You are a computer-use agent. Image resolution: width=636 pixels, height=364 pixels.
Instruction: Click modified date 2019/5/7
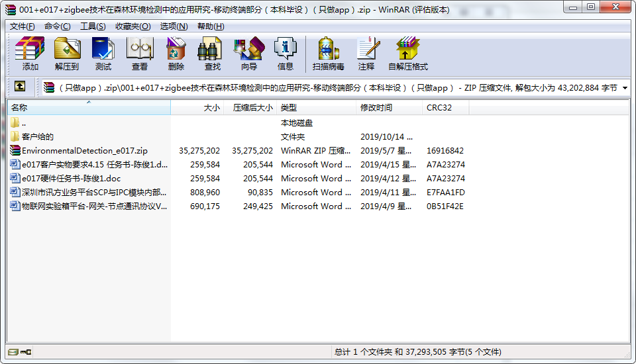(x=386, y=150)
